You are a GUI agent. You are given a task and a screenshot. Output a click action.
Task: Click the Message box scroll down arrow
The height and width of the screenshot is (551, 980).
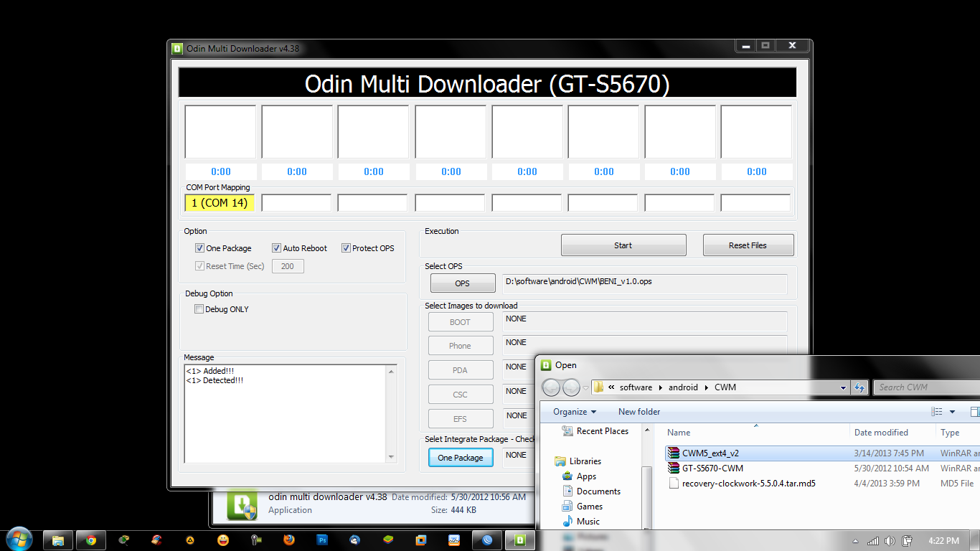pos(392,457)
